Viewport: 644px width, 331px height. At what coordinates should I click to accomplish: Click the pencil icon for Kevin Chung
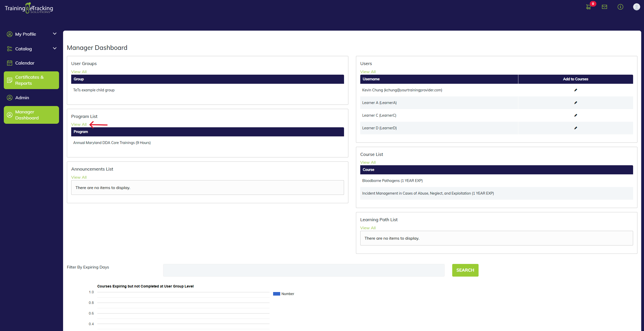(576, 90)
